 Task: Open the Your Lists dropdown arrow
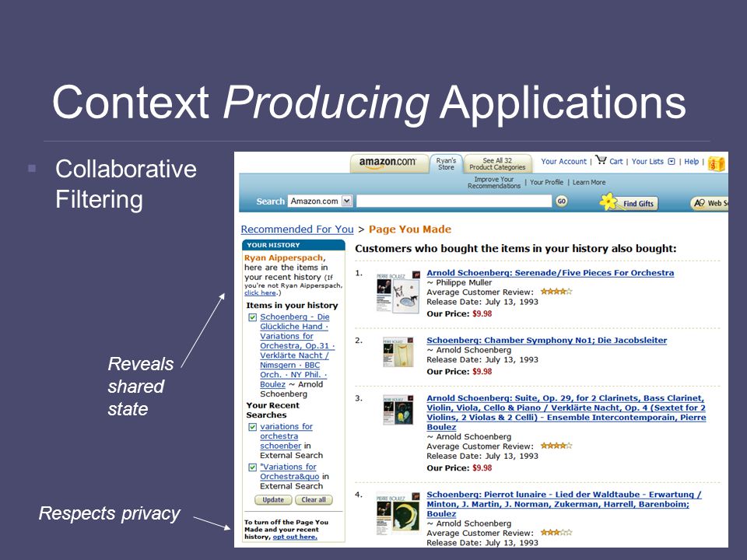[672, 162]
